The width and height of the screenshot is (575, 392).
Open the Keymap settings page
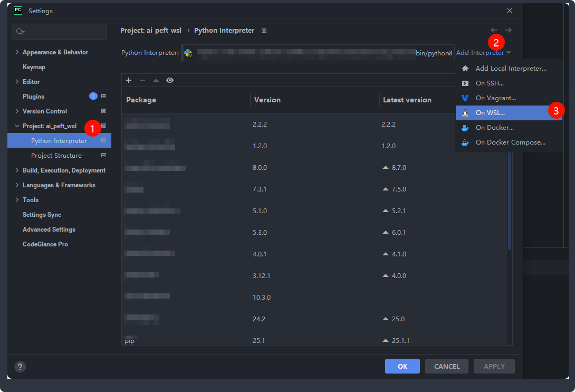point(34,66)
